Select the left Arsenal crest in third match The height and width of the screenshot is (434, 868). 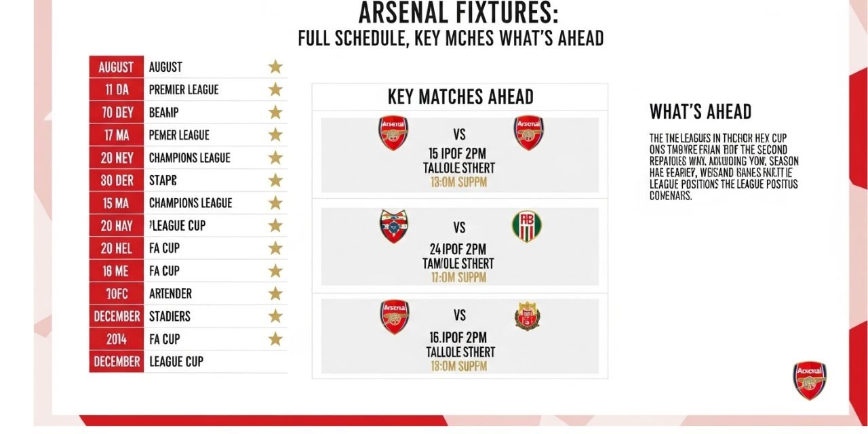pos(394,317)
